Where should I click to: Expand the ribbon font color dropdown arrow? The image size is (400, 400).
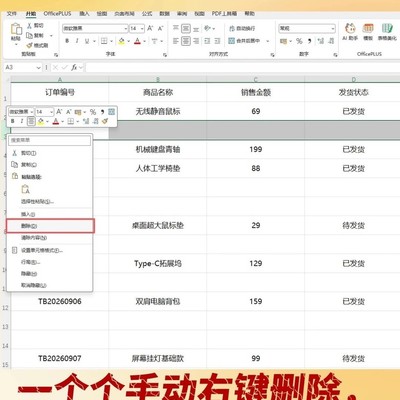coord(144,41)
